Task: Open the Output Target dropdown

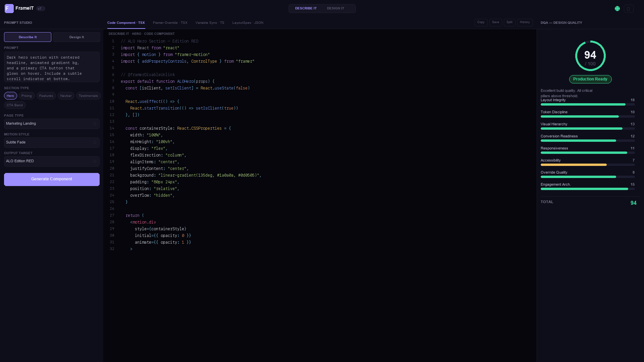Action: 52,161
